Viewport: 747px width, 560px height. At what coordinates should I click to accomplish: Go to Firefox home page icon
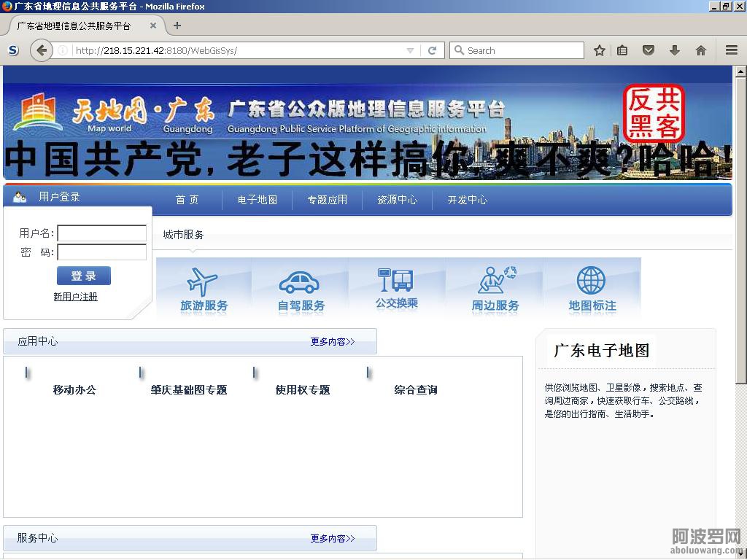(x=700, y=50)
